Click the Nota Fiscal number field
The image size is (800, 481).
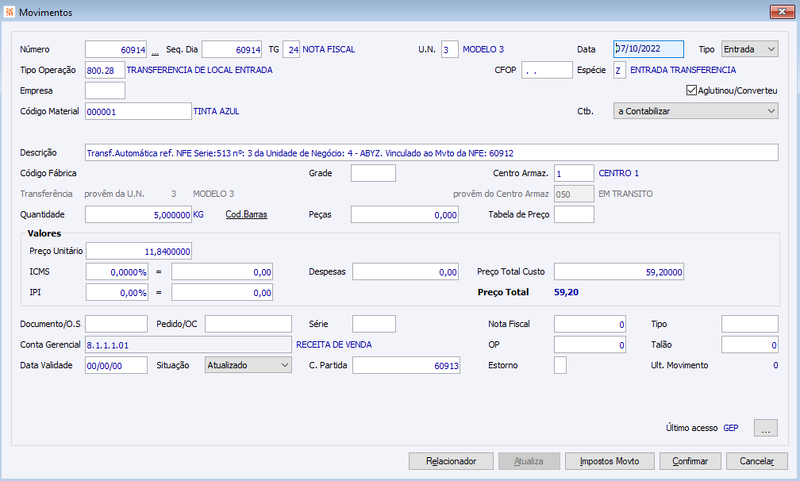[x=590, y=324]
